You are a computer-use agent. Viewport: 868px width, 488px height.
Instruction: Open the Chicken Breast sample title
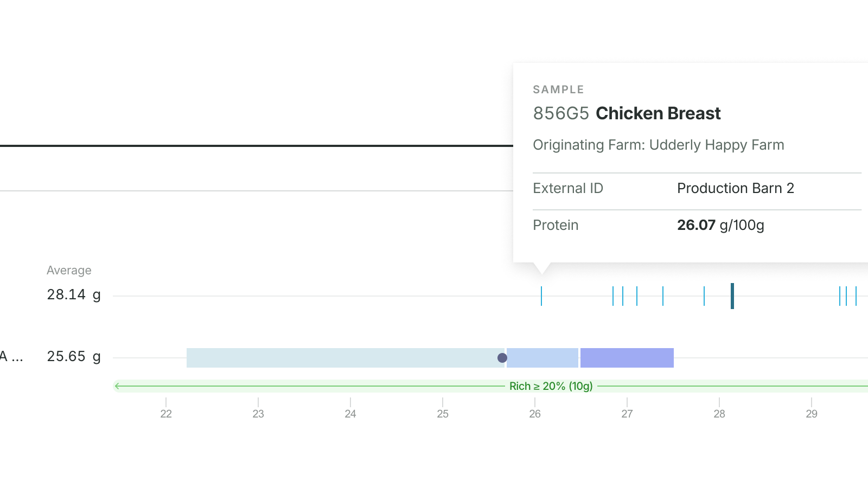click(658, 113)
